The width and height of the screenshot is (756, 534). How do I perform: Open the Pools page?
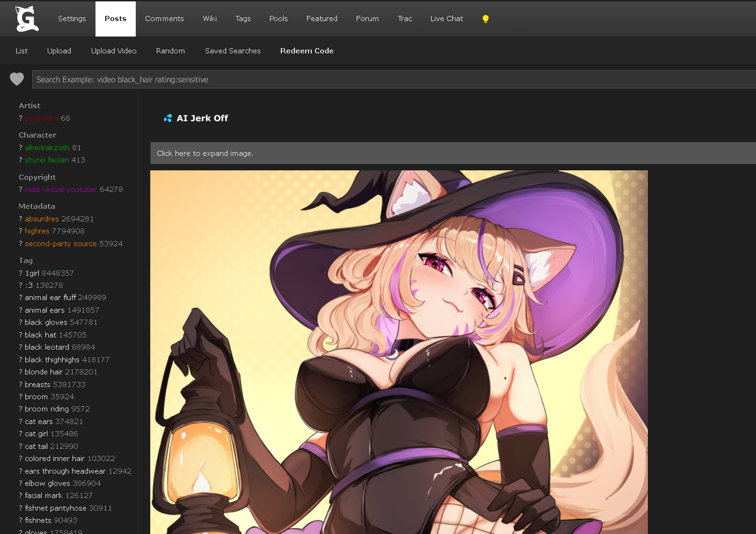coord(279,19)
